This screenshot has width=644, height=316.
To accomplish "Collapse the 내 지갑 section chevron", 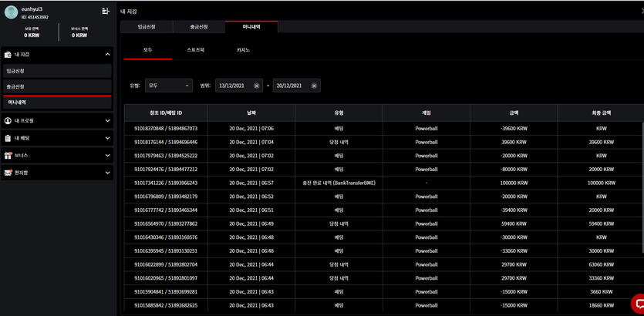I will (108, 55).
